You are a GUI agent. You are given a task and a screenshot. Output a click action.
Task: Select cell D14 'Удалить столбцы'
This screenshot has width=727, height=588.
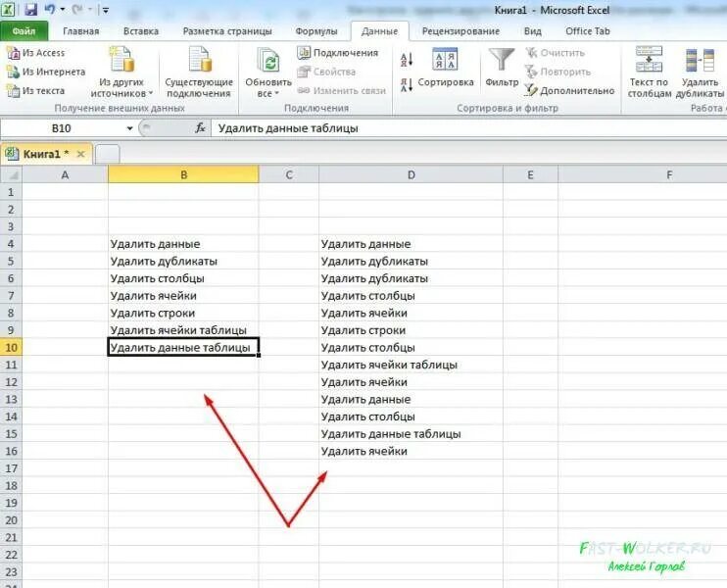tap(412, 416)
